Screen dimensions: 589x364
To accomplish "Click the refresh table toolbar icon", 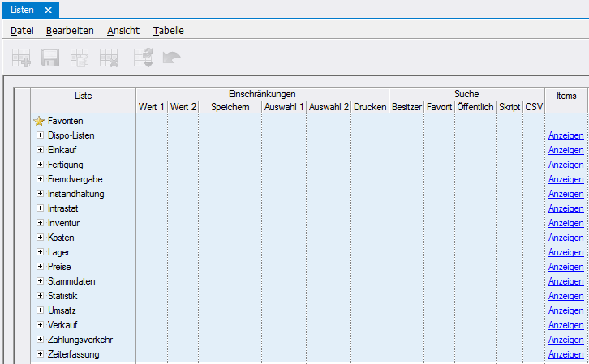I will click(x=143, y=58).
